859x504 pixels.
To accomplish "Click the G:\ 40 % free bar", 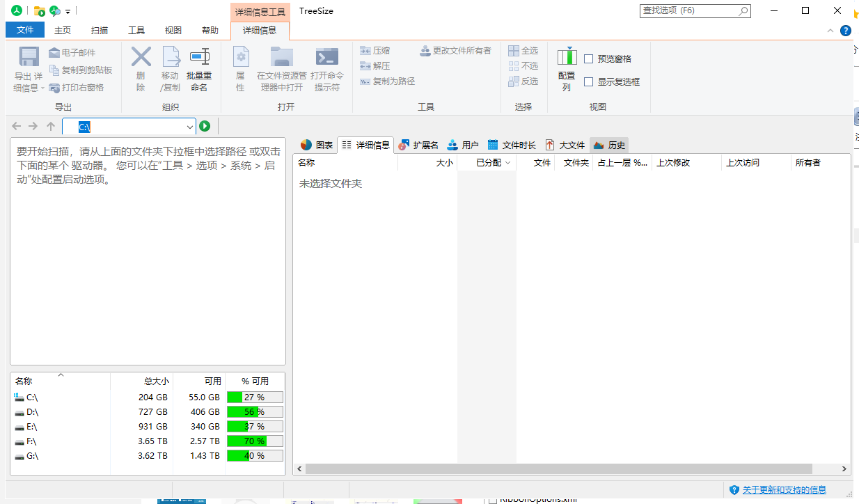I will (255, 455).
